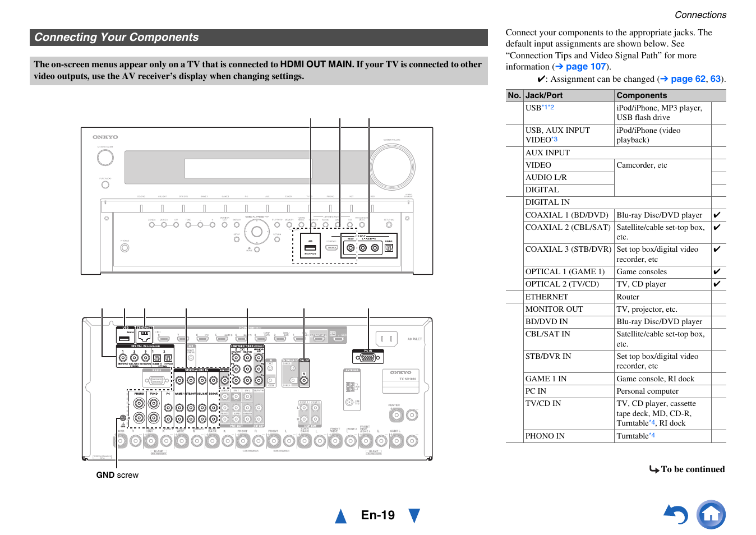Click the power button on the front panel diagram
Image resolution: width=756 pixels, height=535 pixels.
tap(105, 158)
